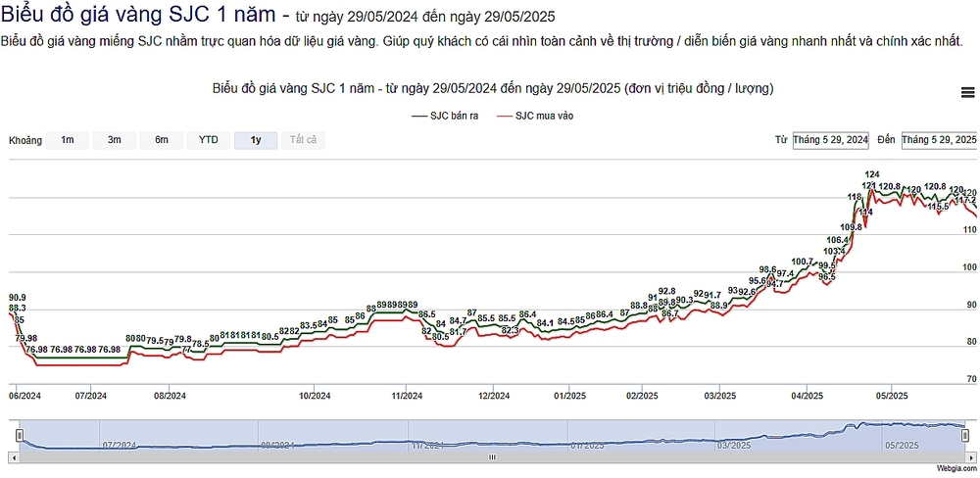This screenshot has width=980, height=478.
Task: Click the 02/2025 x-axis label
Action: point(643,396)
